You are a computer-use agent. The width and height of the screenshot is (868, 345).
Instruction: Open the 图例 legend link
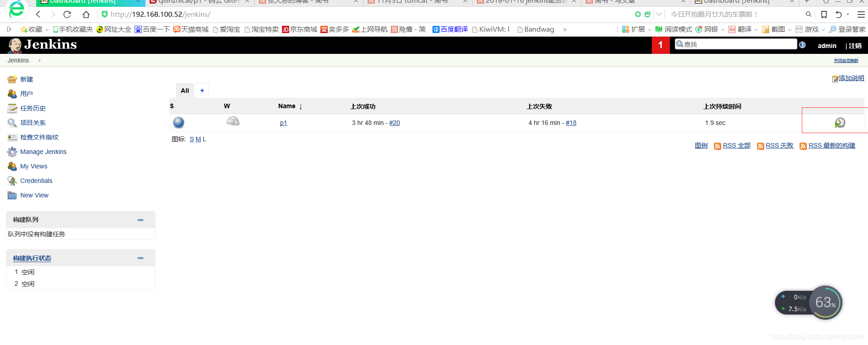(x=701, y=145)
